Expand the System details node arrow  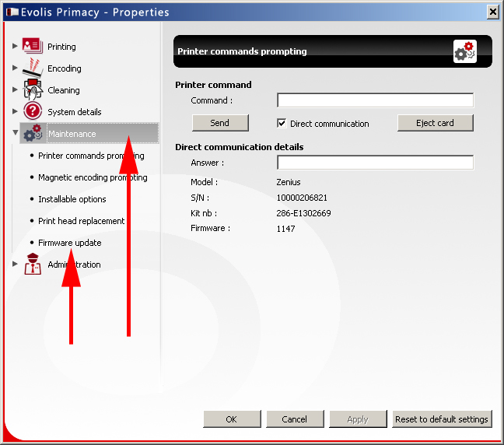pos(15,111)
